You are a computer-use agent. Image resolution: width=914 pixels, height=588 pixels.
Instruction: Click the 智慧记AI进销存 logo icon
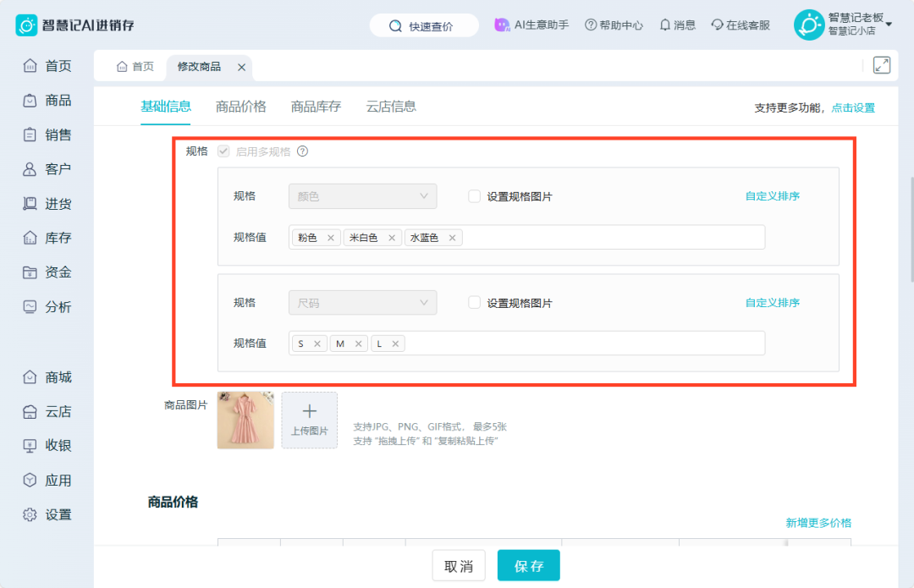click(26, 25)
